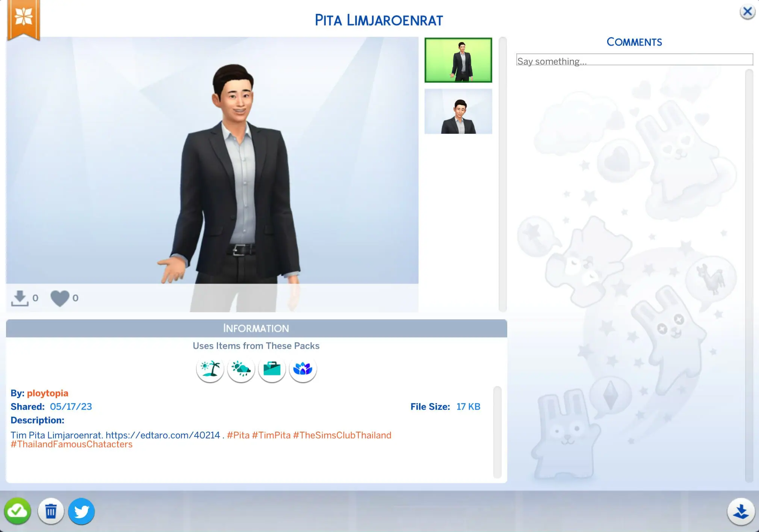Viewport: 759px width, 532px height.
Task: Click the Tim Pita Limjaroenrat description text
Action: pos(56,435)
